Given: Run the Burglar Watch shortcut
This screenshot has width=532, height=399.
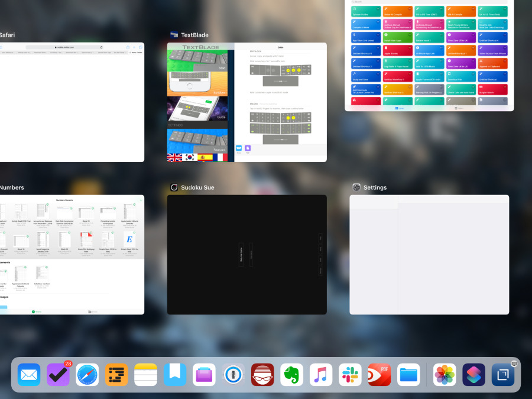Looking at the screenshot, I should click(x=492, y=90).
